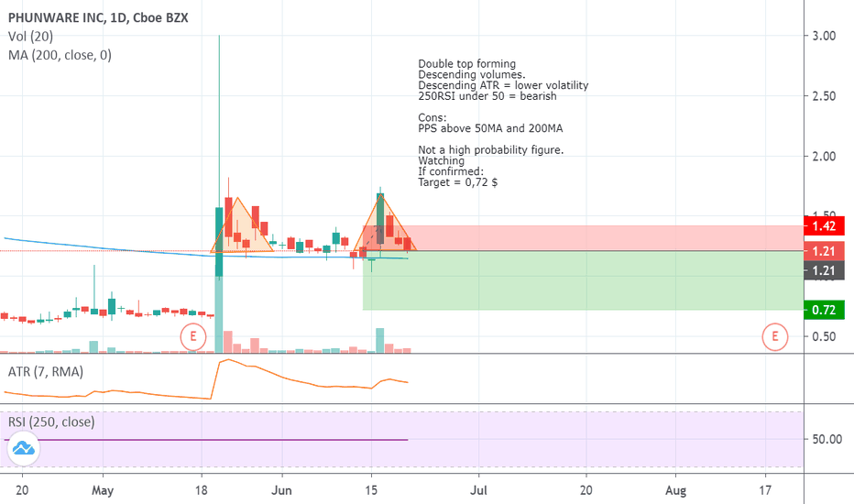Select the MA (200, close, 0) label
Image resolution: width=854 pixels, height=504 pixels.
[x=60, y=55]
